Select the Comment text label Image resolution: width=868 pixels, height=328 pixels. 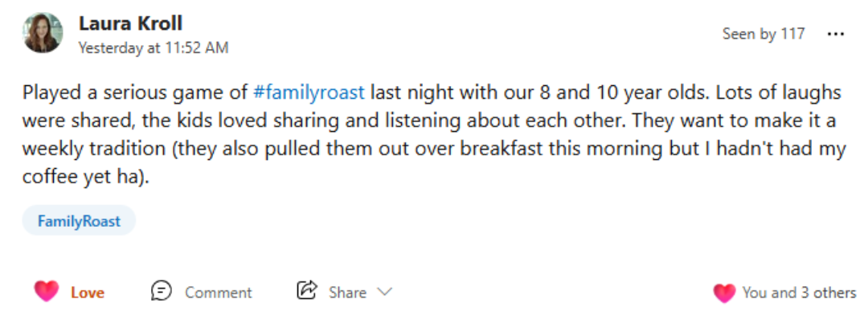(x=218, y=293)
